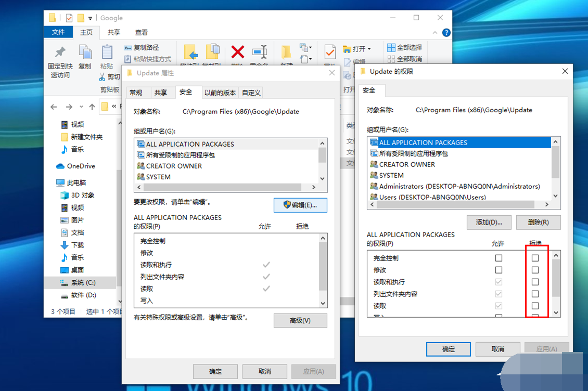Check Deny box for Read and Execute
Image resolution: width=588 pixels, height=391 pixels.
tap(535, 282)
